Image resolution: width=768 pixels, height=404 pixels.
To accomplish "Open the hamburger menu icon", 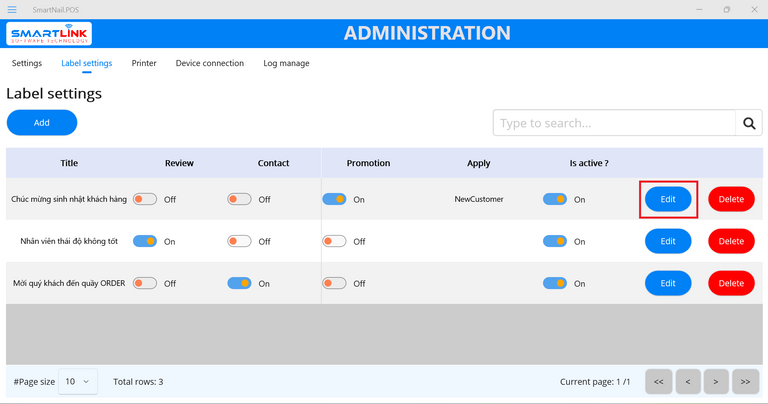I will [x=12, y=9].
